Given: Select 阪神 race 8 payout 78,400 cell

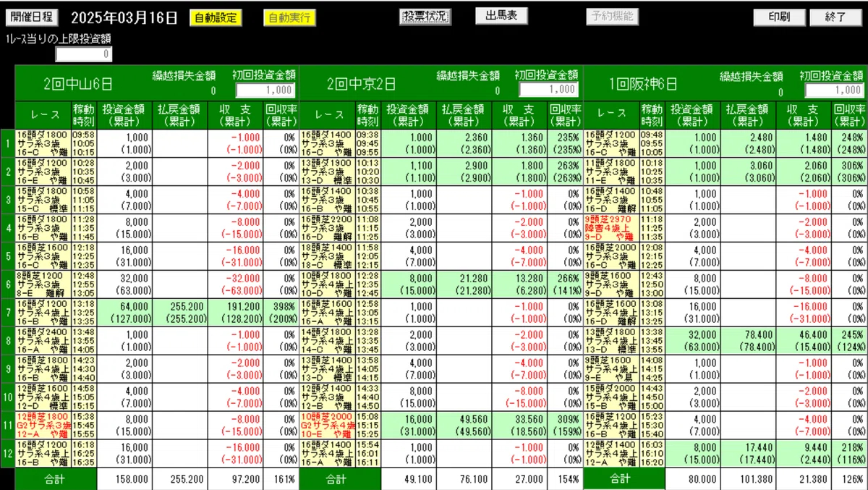Looking at the screenshot, I should (x=749, y=341).
